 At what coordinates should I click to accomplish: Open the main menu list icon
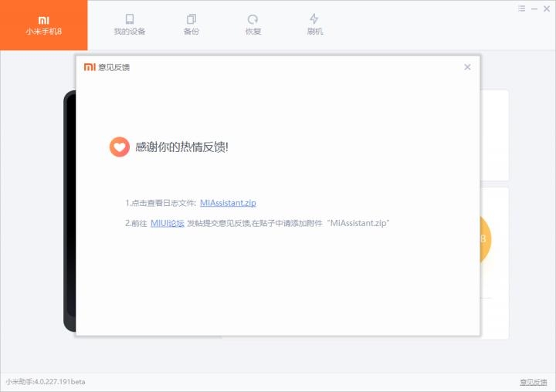coord(521,8)
